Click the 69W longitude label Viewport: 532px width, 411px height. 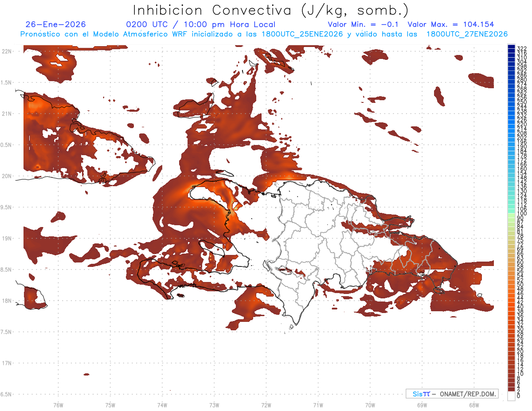tap(422, 405)
